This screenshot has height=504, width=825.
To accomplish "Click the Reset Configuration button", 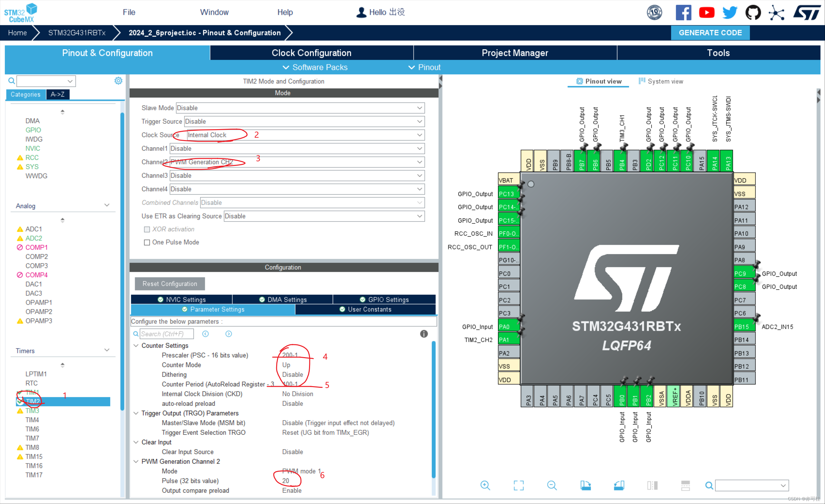I will click(x=170, y=284).
